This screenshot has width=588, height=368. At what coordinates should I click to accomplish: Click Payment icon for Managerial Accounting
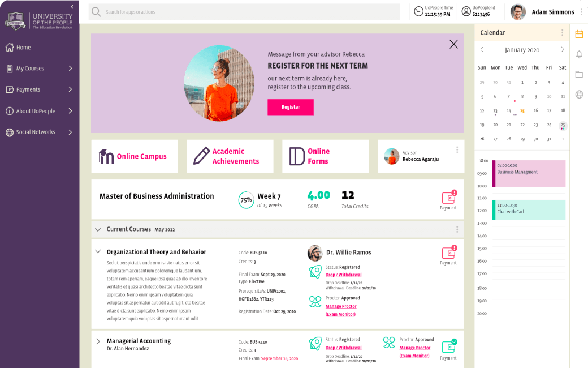[448, 350]
